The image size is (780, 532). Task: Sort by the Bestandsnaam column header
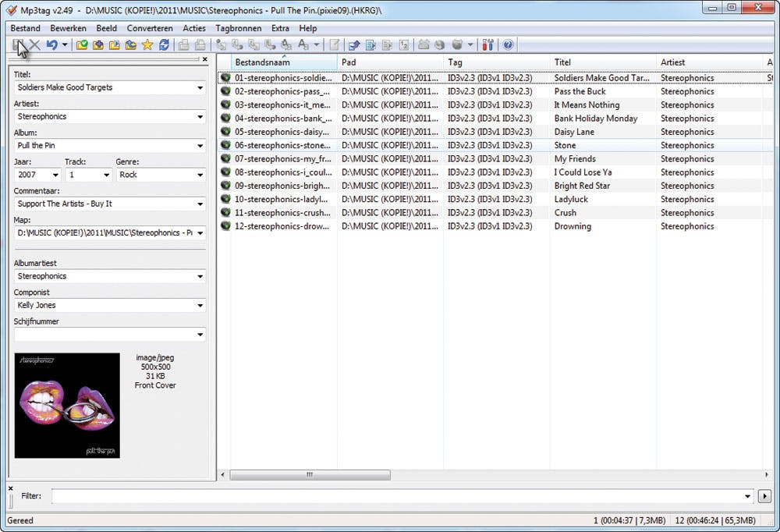click(x=284, y=62)
